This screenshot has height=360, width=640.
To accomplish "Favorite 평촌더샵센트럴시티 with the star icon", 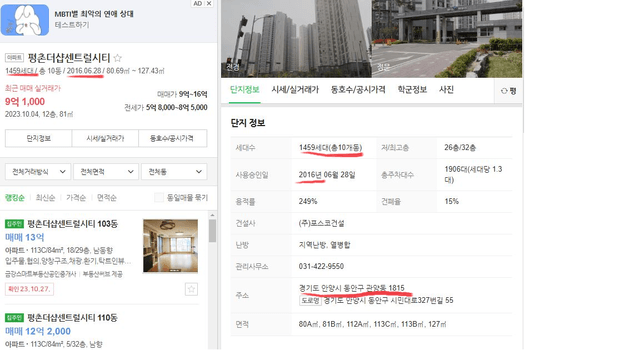I will [x=118, y=58].
